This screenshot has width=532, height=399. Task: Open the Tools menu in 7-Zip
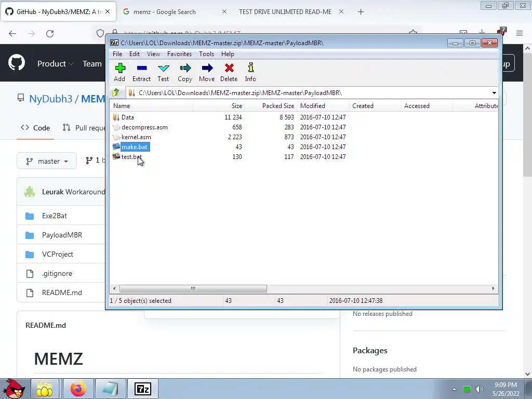tap(206, 54)
